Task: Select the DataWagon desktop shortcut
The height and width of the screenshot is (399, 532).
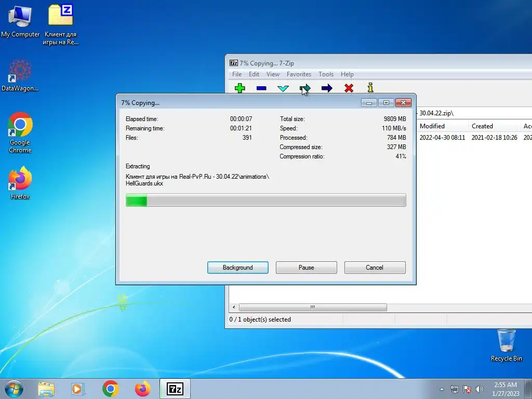Action: pos(20,76)
